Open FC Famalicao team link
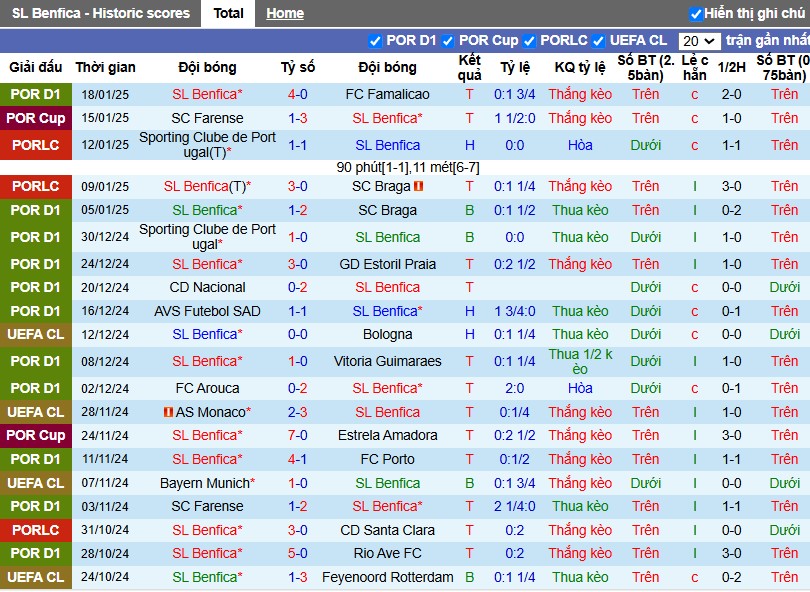 click(x=387, y=94)
